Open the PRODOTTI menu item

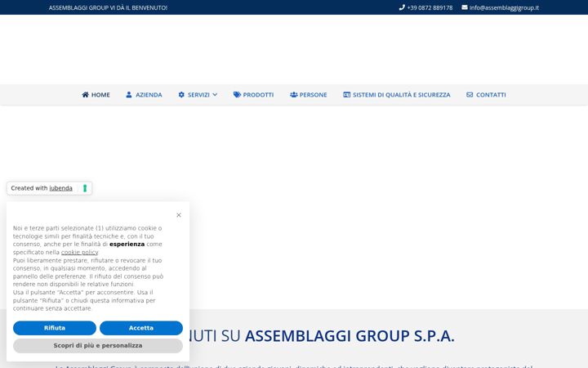[x=253, y=95]
